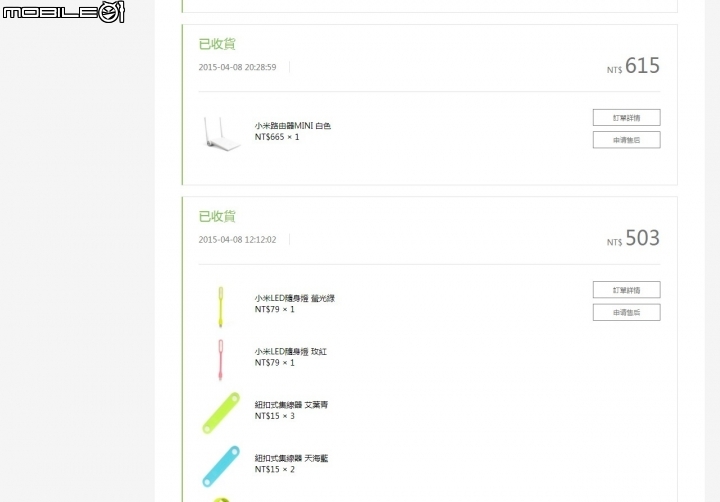Click the green LED light image
The height and width of the screenshot is (502, 720).
pos(220,305)
